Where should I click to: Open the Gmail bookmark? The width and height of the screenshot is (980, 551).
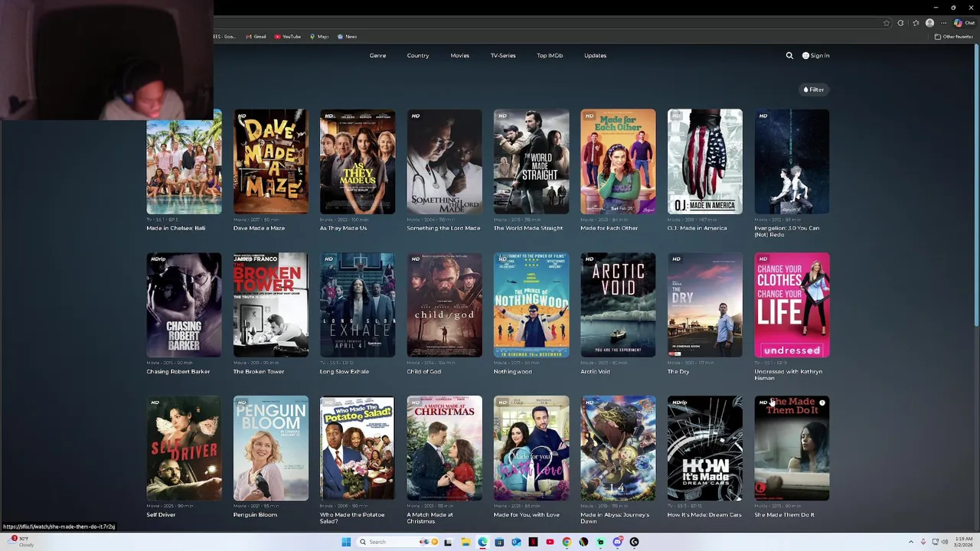coord(256,37)
